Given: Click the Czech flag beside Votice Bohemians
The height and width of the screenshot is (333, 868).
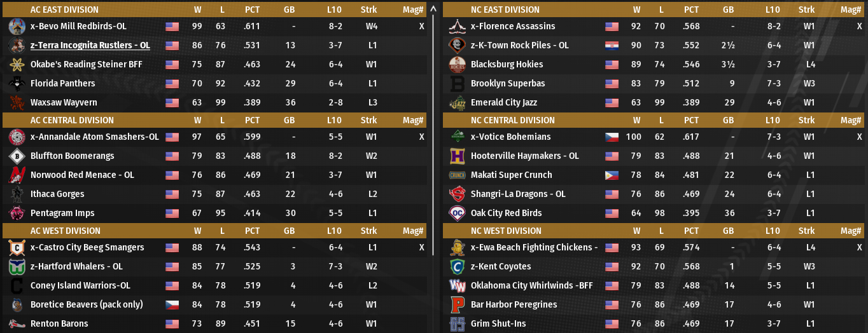Looking at the screenshot, I should click(612, 137).
